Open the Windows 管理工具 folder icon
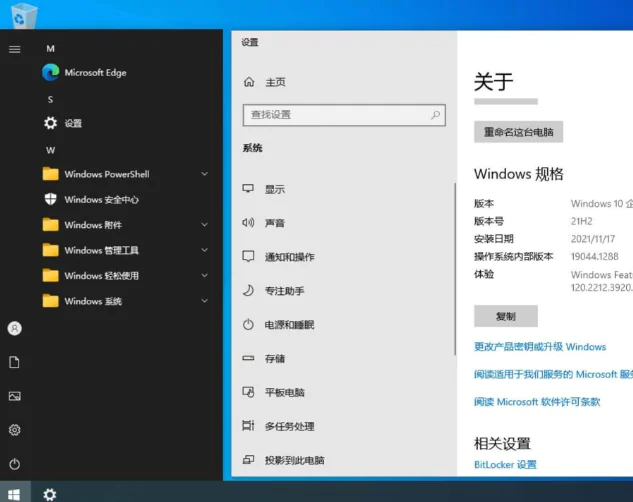The height and width of the screenshot is (502, 633). click(x=50, y=250)
